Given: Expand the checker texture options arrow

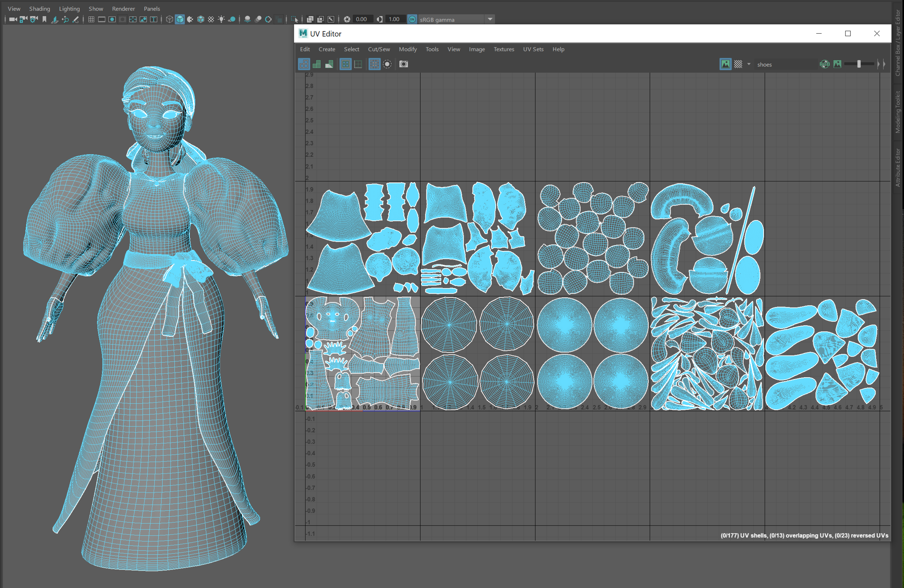Looking at the screenshot, I should 749,64.
